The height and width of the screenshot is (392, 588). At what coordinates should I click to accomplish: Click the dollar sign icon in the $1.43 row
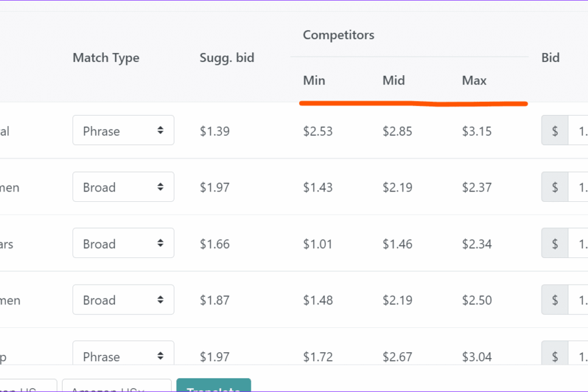pyautogui.click(x=555, y=187)
